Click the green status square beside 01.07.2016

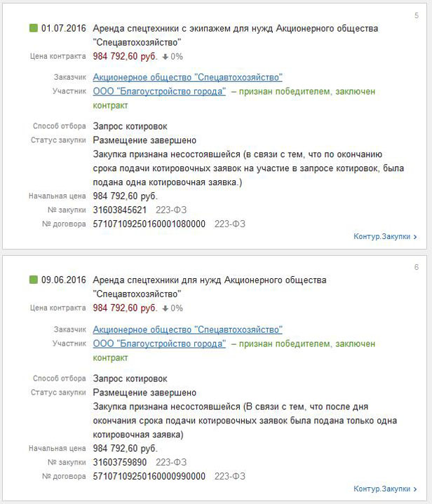(x=34, y=29)
